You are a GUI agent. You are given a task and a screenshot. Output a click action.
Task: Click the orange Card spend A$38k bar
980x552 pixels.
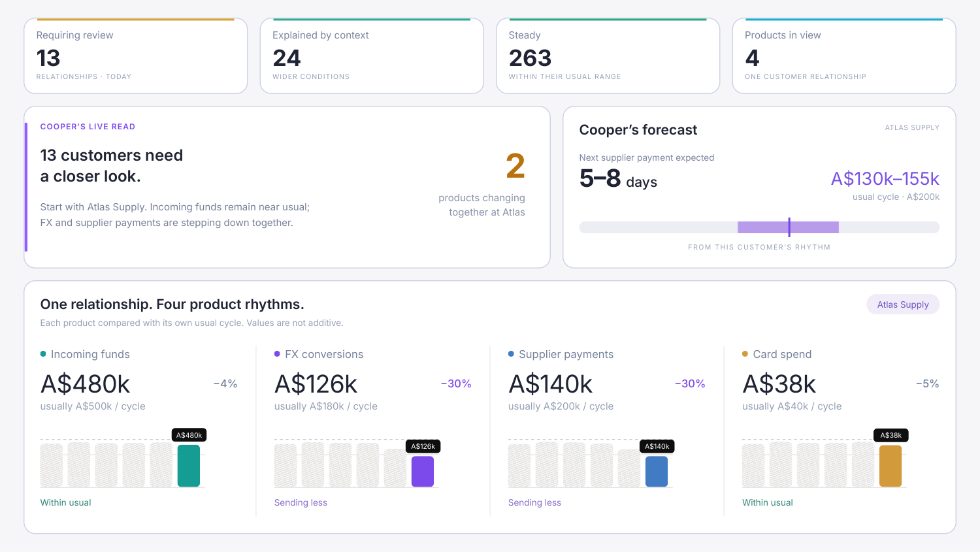tap(890, 466)
